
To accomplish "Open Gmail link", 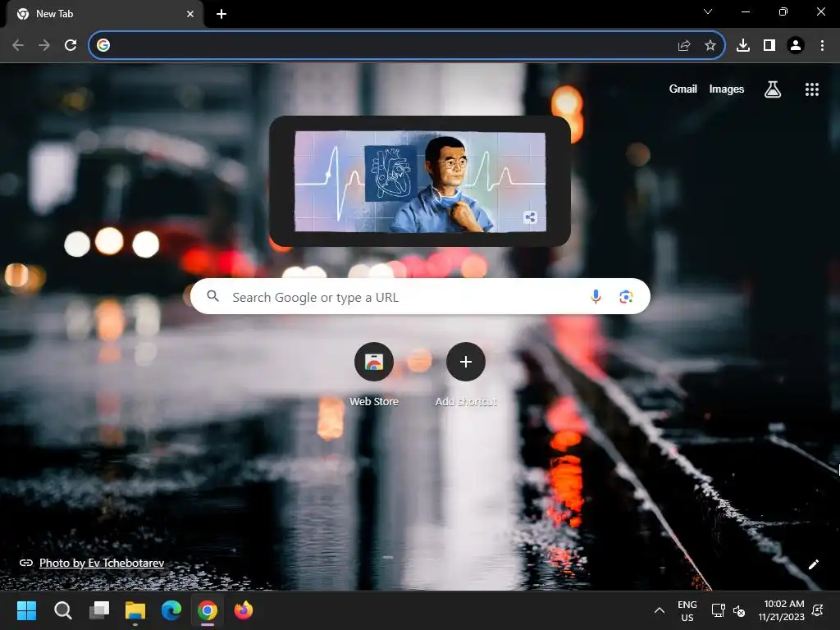I will (x=683, y=89).
